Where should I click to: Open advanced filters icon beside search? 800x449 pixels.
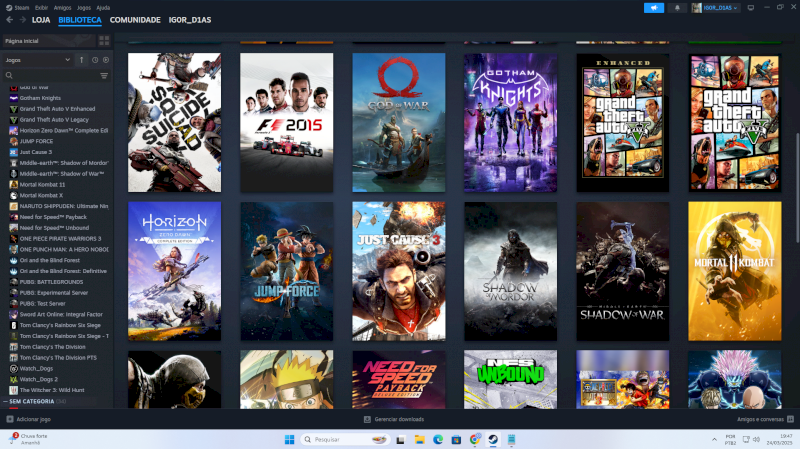tap(104, 76)
